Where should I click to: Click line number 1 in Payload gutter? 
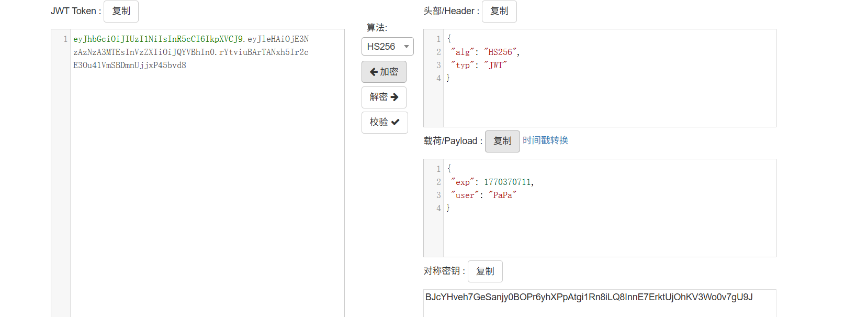click(438, 169)
